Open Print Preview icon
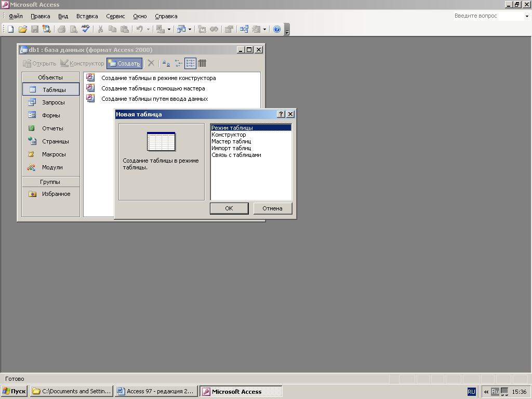The height and width of the screenshot is (399, 532). (73, 29)
